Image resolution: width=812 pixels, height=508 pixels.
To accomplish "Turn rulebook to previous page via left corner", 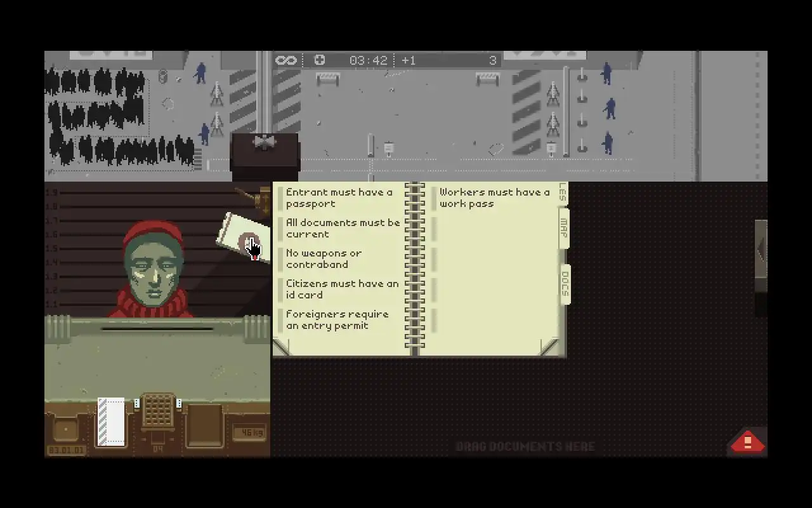I will click(x=281, y=347).
